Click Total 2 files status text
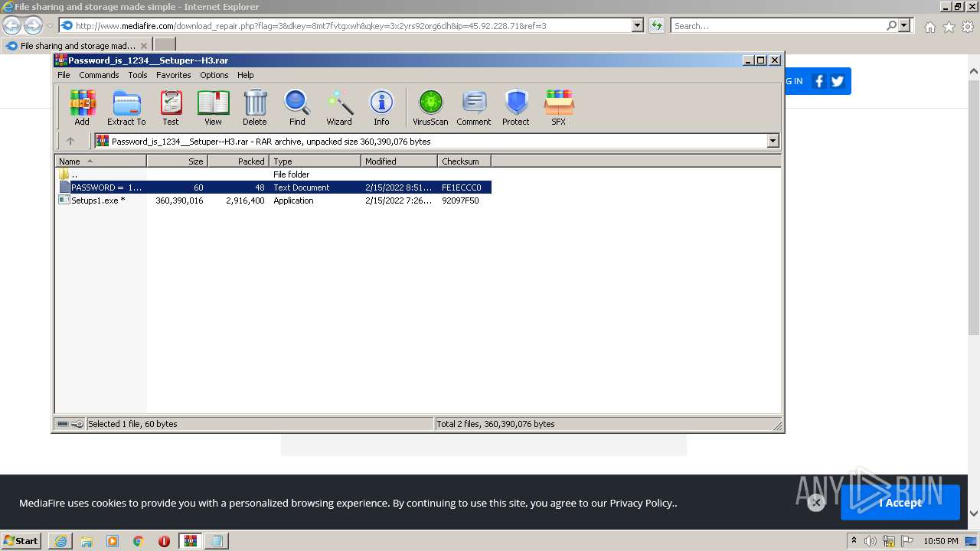Viewport: 980px width, 551px height. tap(496, 424)
